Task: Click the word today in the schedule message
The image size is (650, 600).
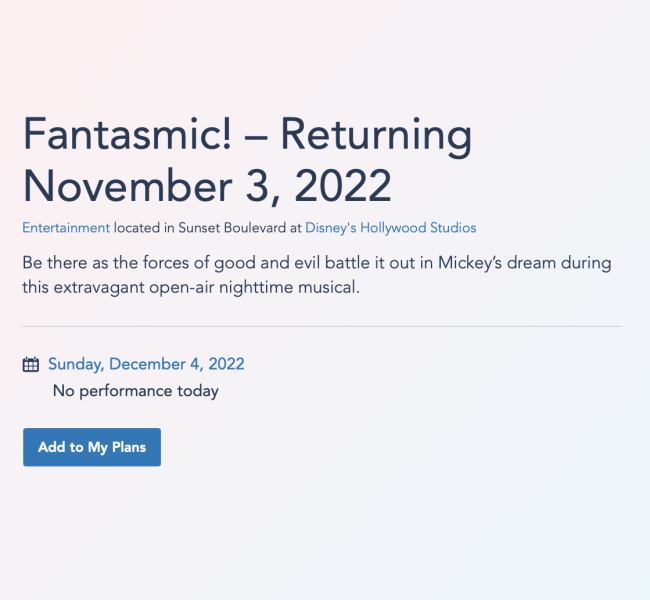Action: point(196,391)
